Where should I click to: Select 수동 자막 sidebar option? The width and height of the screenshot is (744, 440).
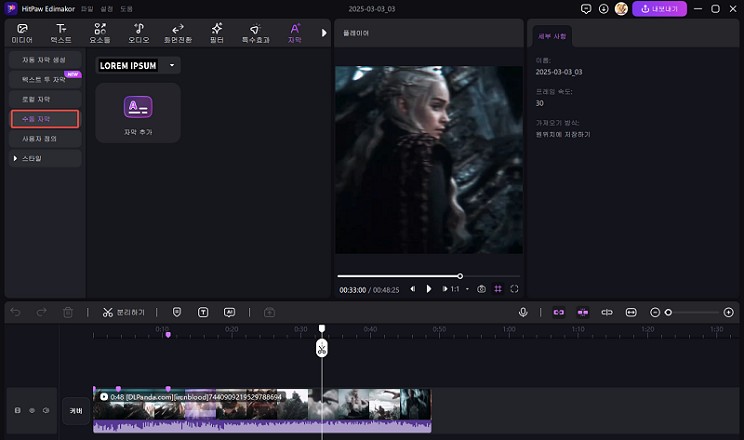point(45,119)
